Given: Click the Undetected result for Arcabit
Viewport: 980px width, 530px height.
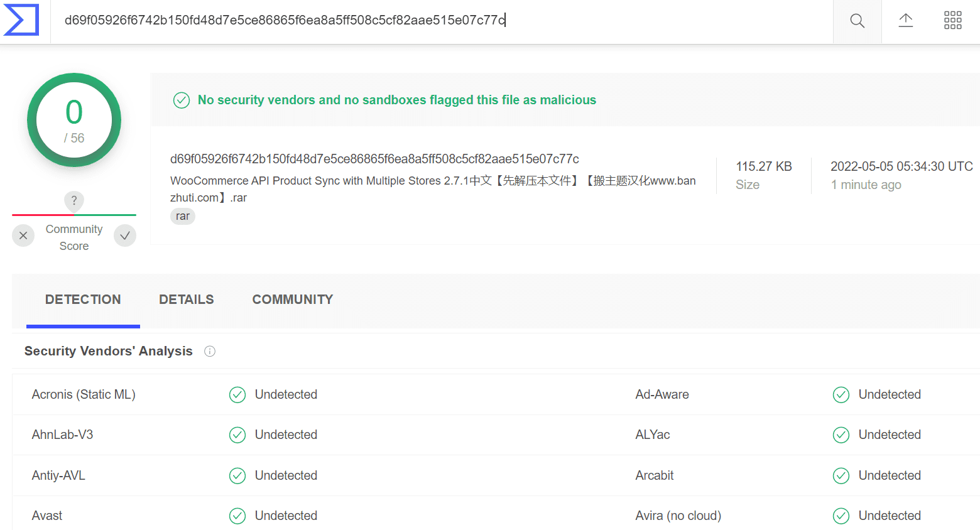Looking at the screenshot, I should [890, 475].
